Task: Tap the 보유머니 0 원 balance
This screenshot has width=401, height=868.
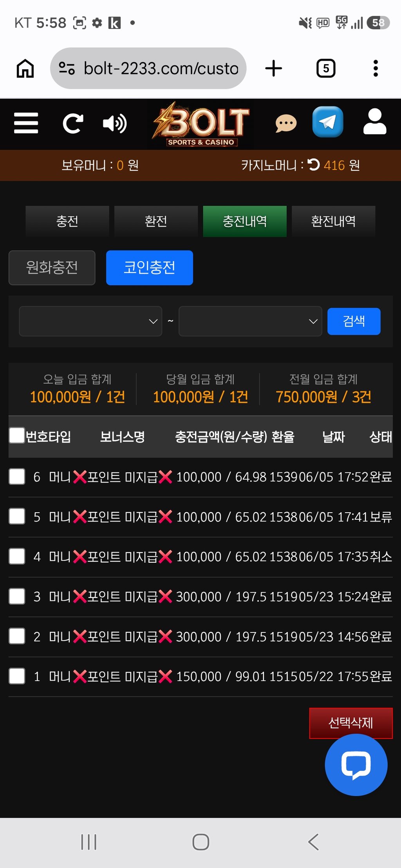Action: (x=100, y=165)
